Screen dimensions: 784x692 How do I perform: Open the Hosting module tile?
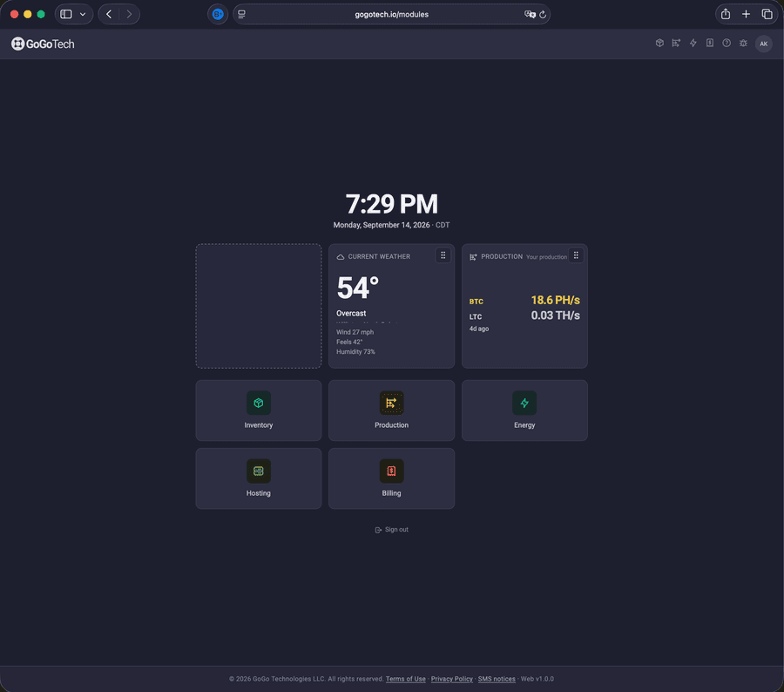[259, 478]
